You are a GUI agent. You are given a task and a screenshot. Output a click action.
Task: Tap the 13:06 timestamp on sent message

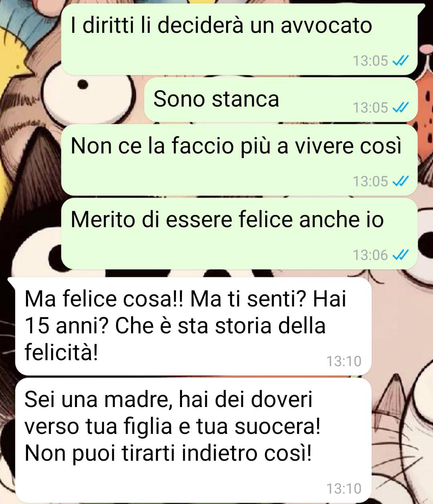point(370,255)
